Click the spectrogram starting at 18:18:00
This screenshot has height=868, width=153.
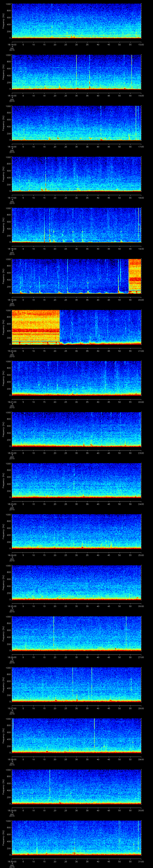click(x=77, y=225)
